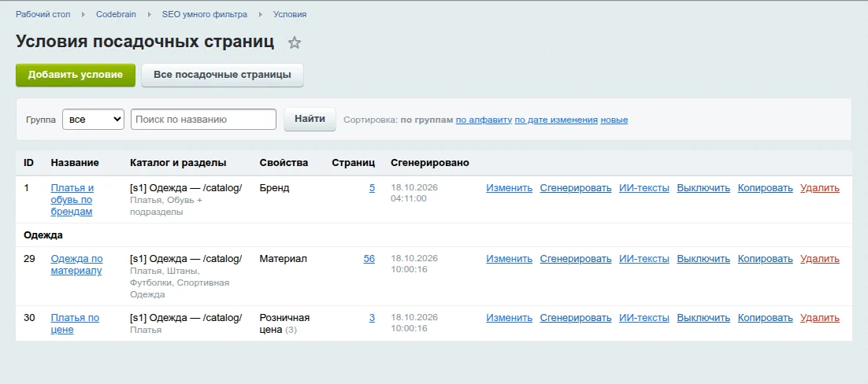This screenshot has height=384, width=868.
Task: Open ИИ-тексты for Платья и обувь по брендам
Action: pos(644,188)
